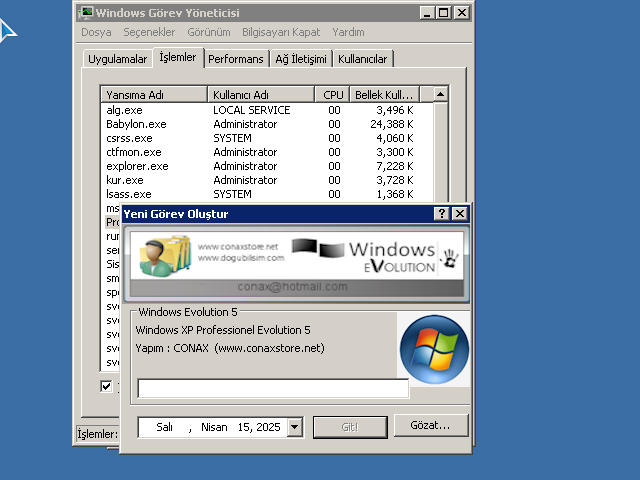Click the conax@hotmail.com email text
This screenshot has width=640, height=480.
pyautogui.click(x=292, y=287)
